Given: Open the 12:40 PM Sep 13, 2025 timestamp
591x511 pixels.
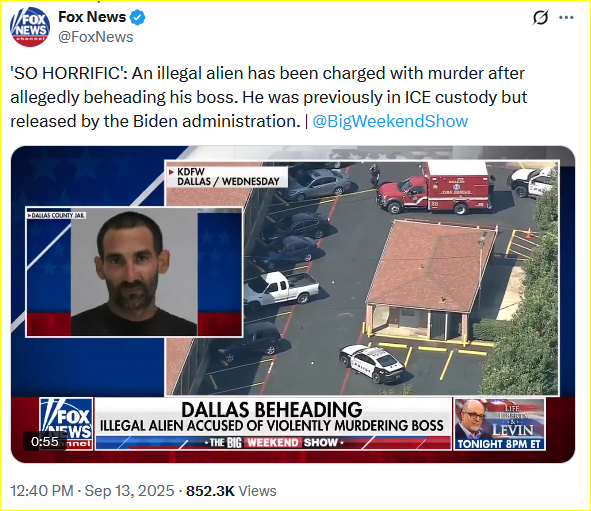Looking at the screenshot, I should (92, 491).
